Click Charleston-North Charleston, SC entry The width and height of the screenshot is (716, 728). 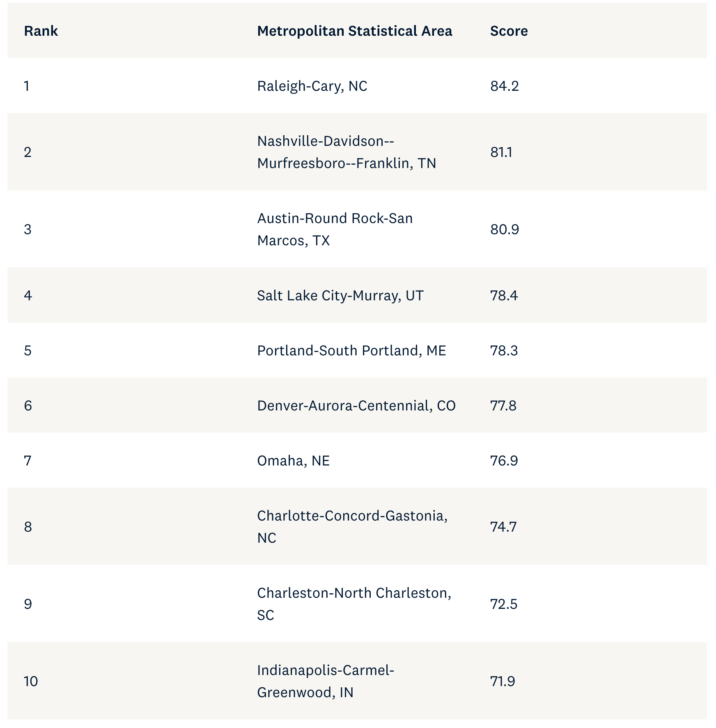pos(354,604)
